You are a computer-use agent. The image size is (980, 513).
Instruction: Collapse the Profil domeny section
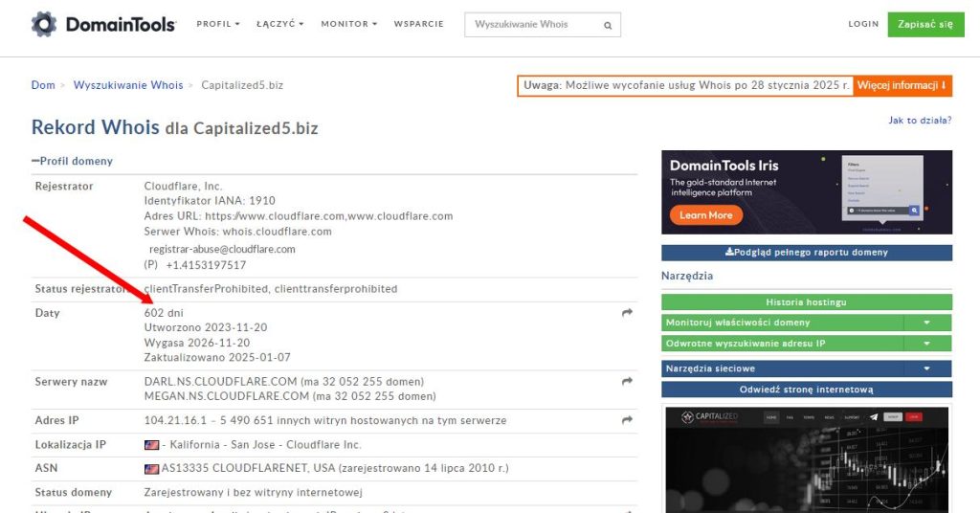pos(72,161)
